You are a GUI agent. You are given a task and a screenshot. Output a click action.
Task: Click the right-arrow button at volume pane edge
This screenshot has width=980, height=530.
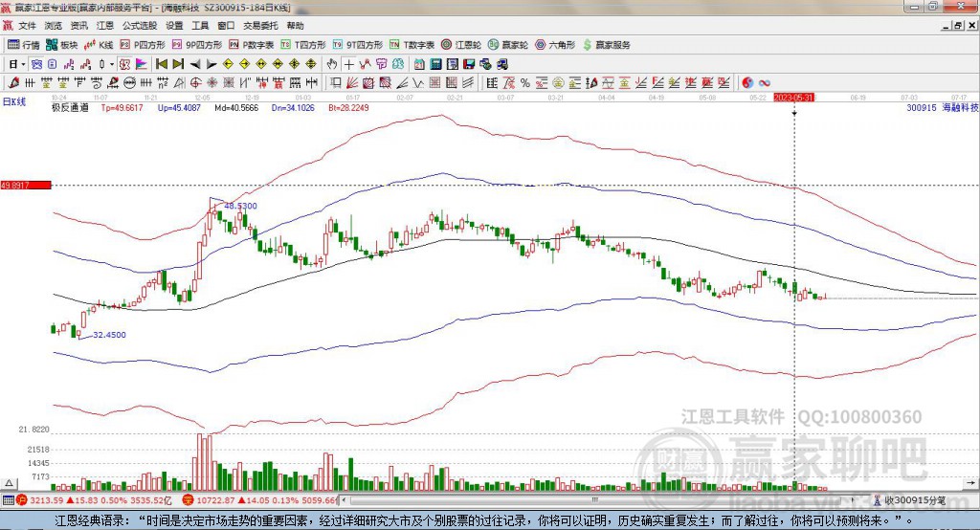pos(970,483)
